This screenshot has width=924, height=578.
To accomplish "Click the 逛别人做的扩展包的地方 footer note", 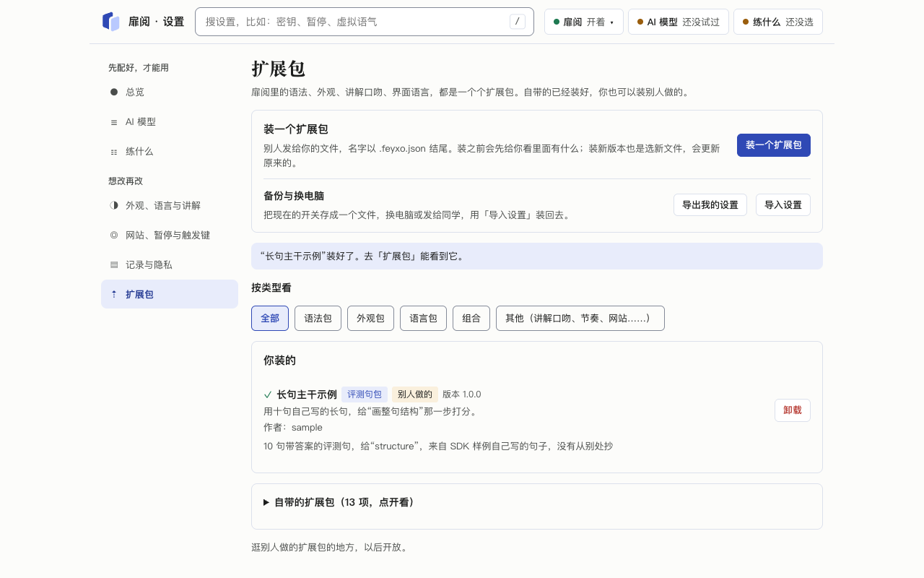I will 331,547.
